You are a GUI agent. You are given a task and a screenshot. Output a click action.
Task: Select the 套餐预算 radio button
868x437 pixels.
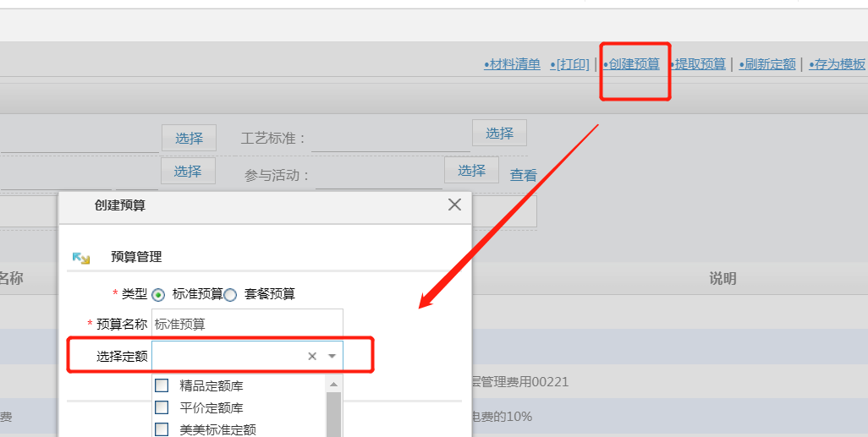pyautogui.click(x=230, y=295)
